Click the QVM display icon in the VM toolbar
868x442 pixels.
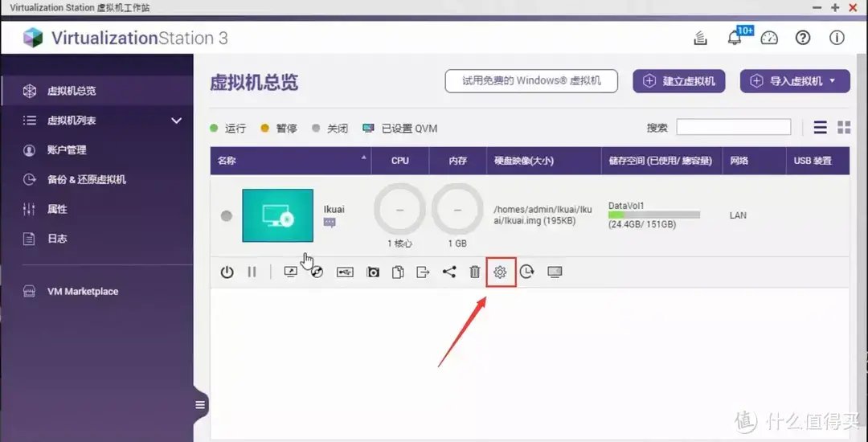(x=555, y=272)
